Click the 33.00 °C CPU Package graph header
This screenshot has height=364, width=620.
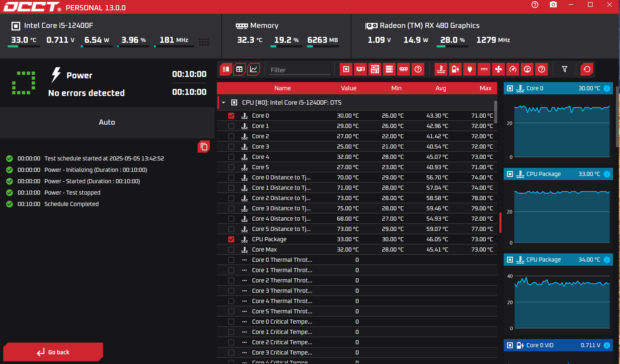(558, 174)
